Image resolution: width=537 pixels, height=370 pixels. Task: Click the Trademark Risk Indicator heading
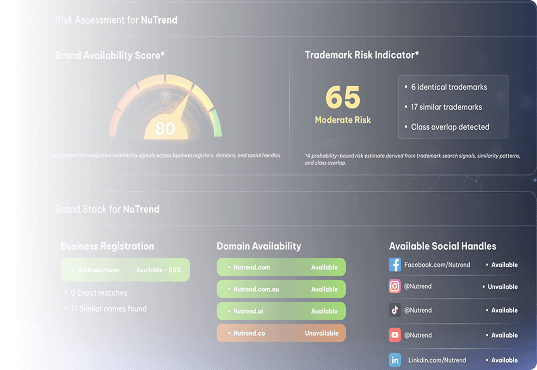(362, 55)
